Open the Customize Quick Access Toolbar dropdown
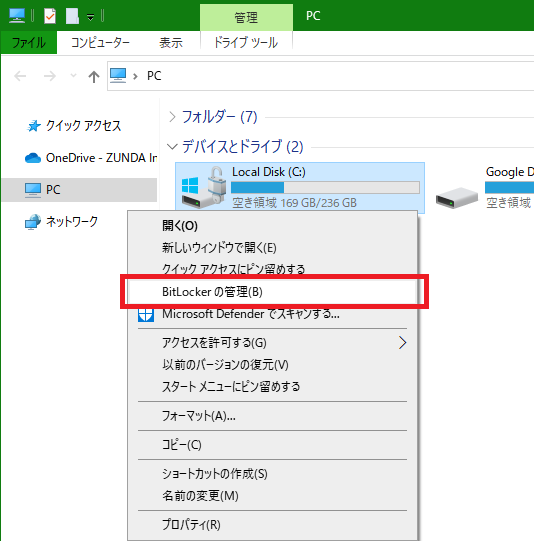 [90, 17]
